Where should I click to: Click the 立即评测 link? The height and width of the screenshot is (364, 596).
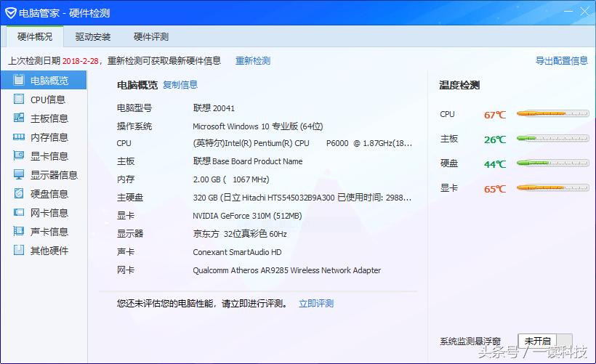tap(316, 304)
